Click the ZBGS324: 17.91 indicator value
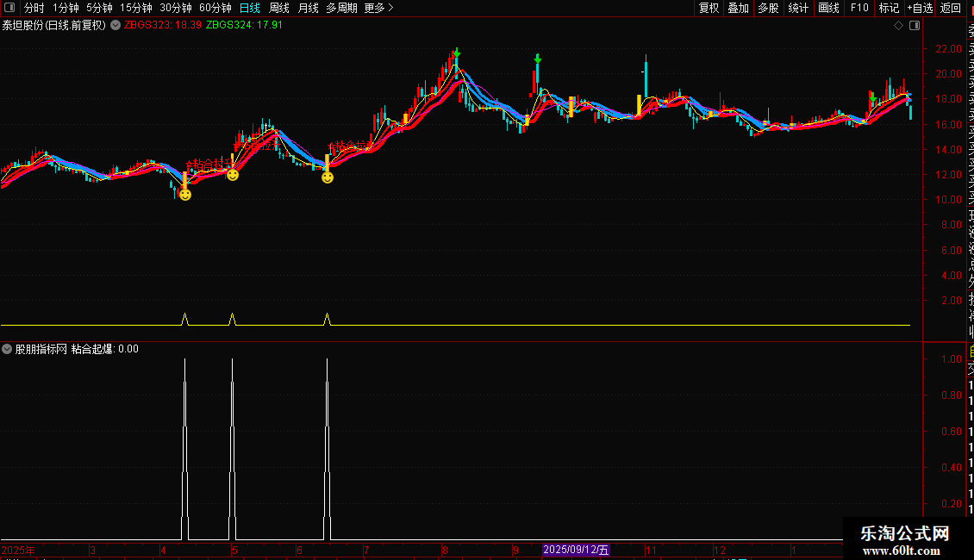974x560 pixels. point(244,26)
